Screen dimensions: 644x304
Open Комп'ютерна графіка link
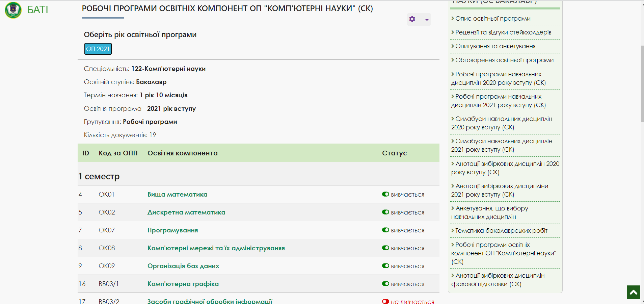tap(183, 284)
